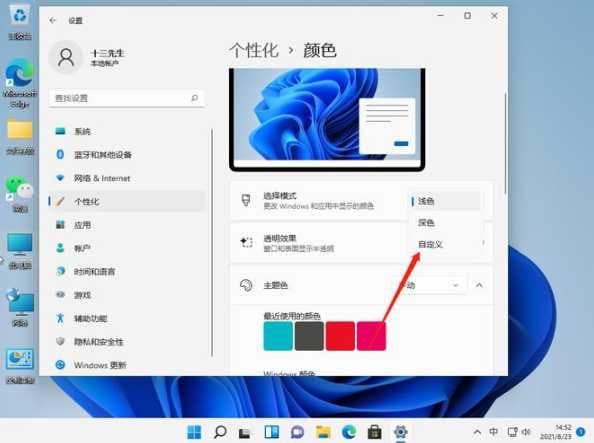Viewport: 594px width, 443px height.
Task: Click the gaming controller icon in sidebar
Action: [60, 294]
